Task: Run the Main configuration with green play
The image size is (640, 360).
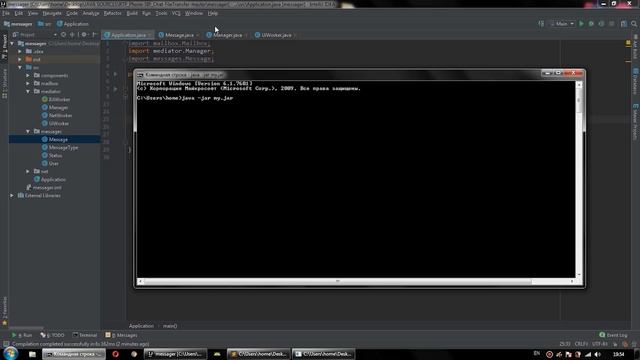Action: [581, 24]
